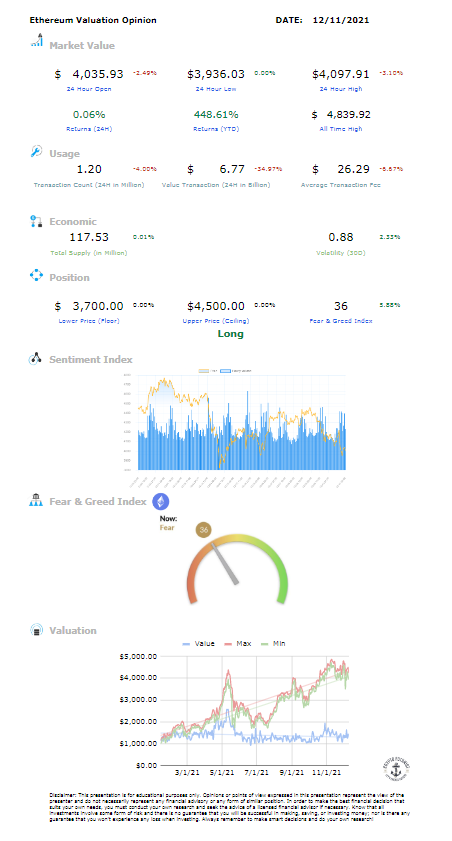This screenshot has width=452, height=841.
Task: Click the date value 12/11/2021
Action: pos(341,20)
